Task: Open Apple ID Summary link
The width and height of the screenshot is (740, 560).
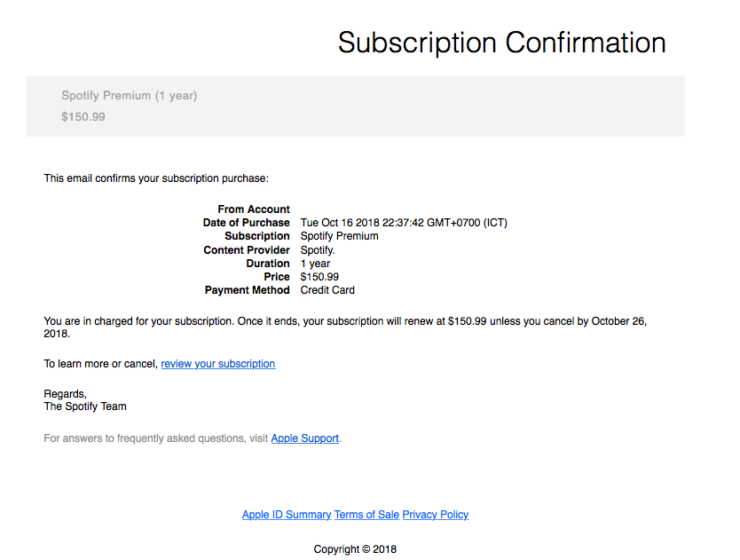Action: tap(287, 515)
